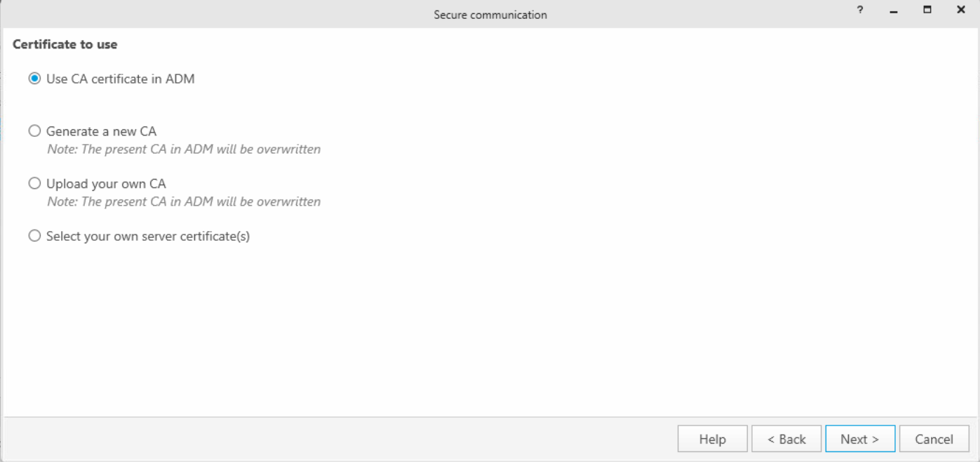
Task: Cancel the Secure communication wizard
Action: click(934, 438)
